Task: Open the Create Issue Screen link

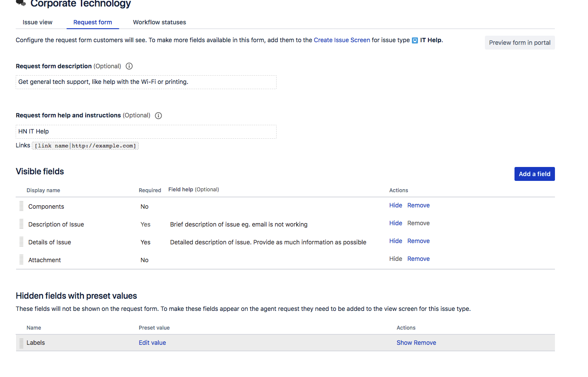Action: point(342,40)
